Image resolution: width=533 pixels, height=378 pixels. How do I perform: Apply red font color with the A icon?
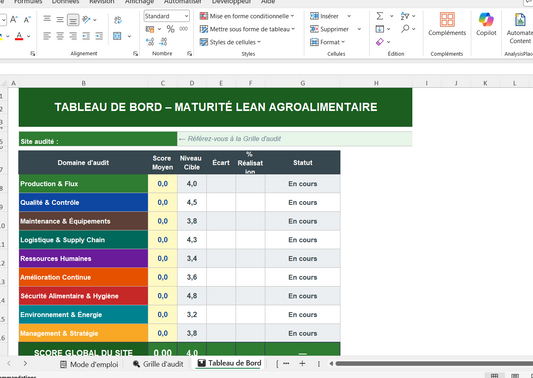pyautogui.click(x=19, y=36)
